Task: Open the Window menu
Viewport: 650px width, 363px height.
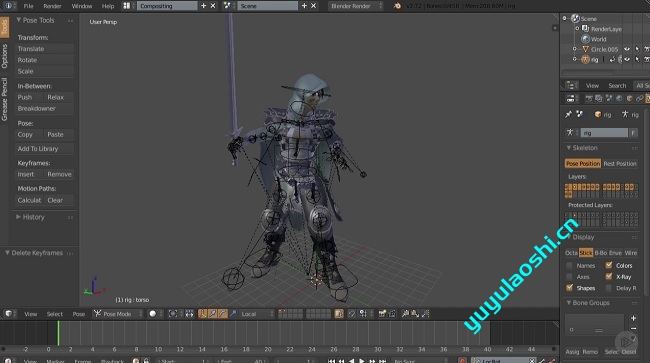Action: point(82,6)
